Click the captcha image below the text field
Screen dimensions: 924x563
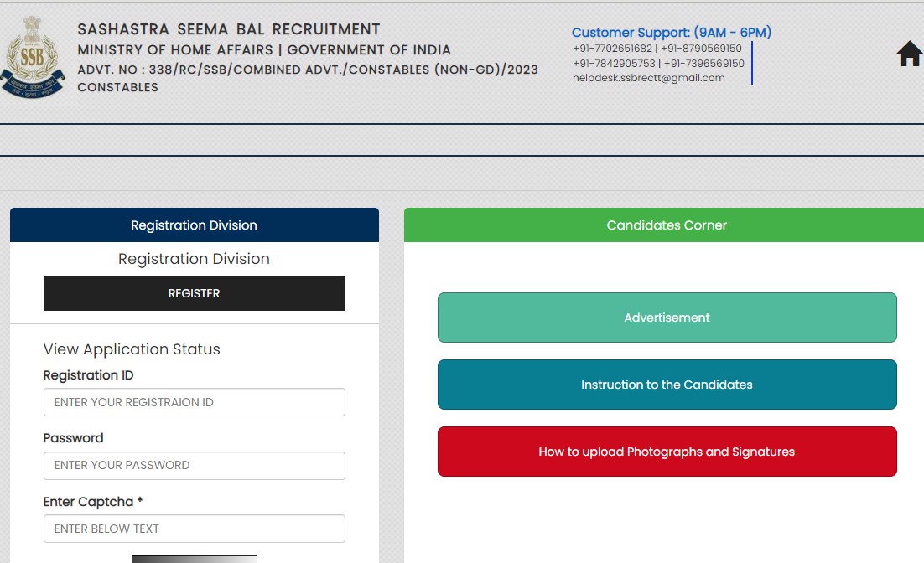coord(194,559)
